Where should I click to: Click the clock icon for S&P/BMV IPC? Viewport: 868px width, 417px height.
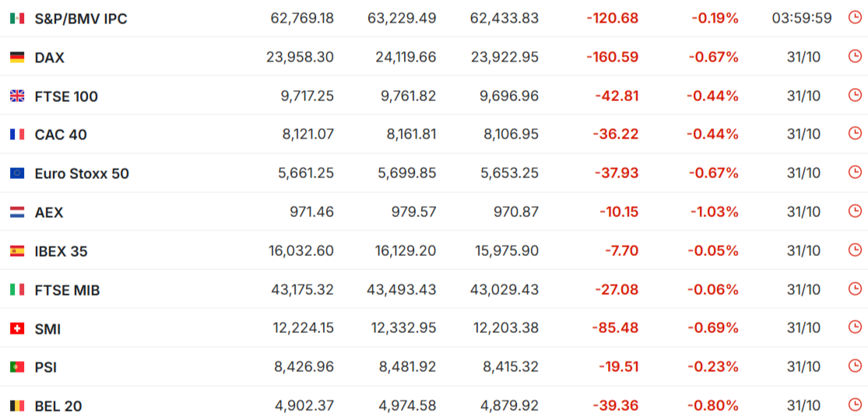pos(854,17)
